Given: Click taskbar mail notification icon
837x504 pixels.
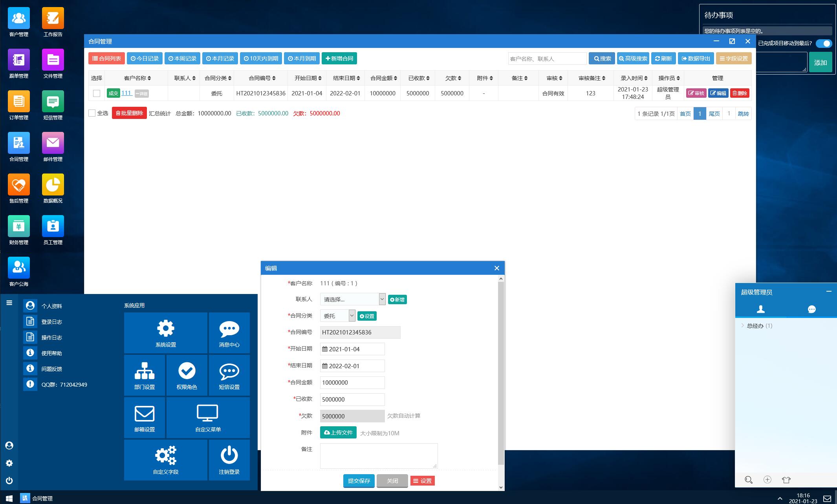Looking at the screenshot, I should 827,499.
